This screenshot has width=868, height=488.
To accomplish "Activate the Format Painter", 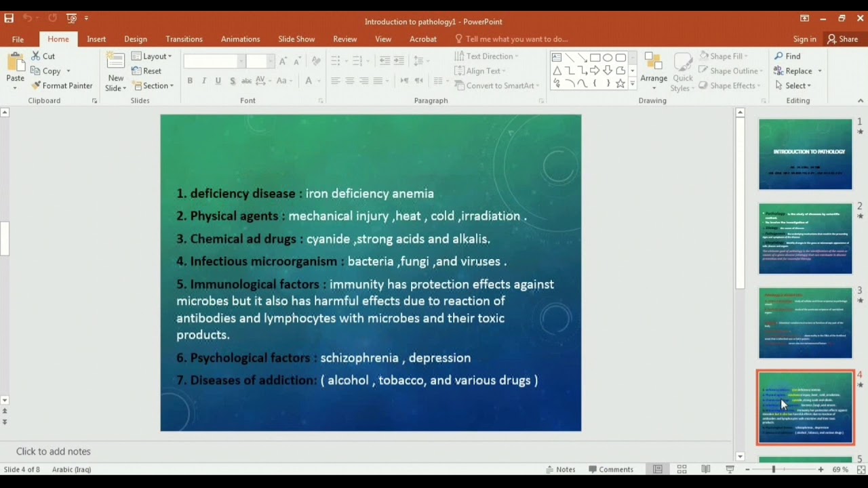I will (62, 85).
